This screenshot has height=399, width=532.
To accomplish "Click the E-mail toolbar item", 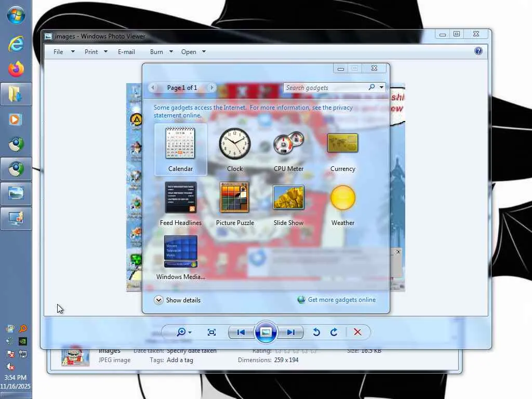I will click(126, 51).
